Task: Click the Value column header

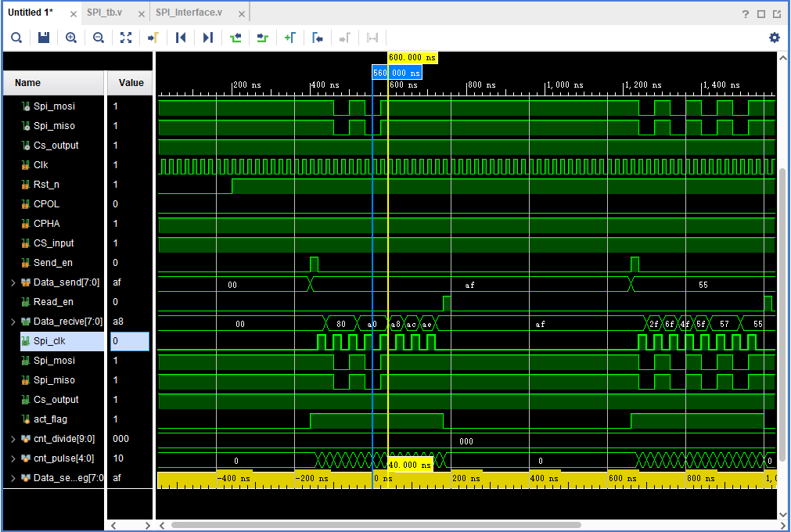Action: [x=130, y=83]
